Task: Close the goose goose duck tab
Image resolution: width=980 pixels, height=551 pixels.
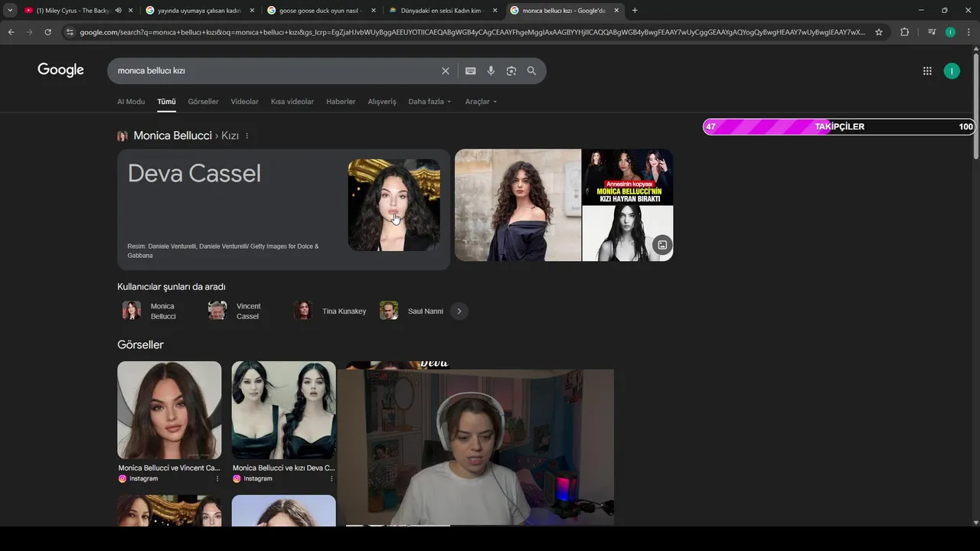Action: tap(374, 10)
